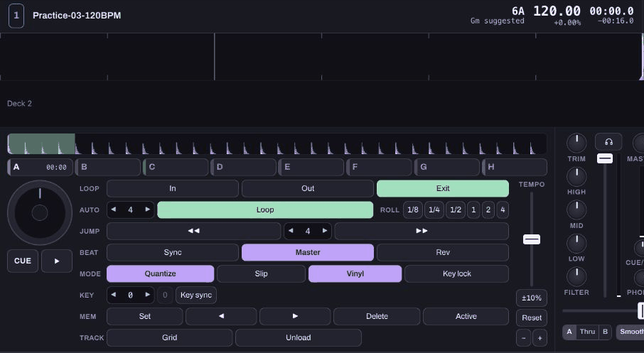This screenshot has height=353, width=644.
Task: Nudge tempo down with minus button
Action: tap(523, 338)
